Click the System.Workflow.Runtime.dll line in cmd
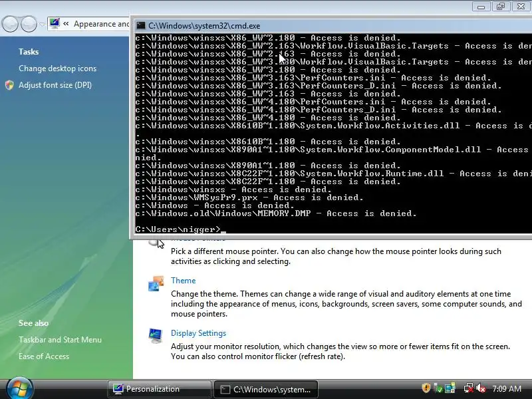The width and height of the screenshot is (532, 399). point(334,174)
